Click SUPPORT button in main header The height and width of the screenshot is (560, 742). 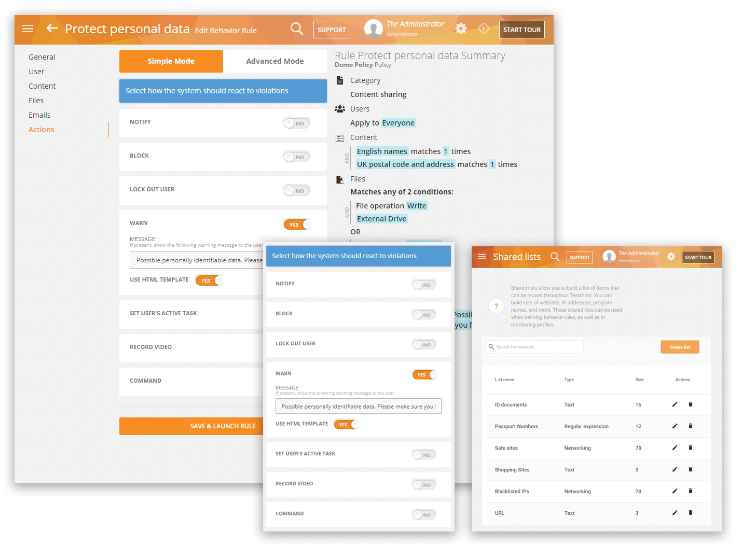332,30
